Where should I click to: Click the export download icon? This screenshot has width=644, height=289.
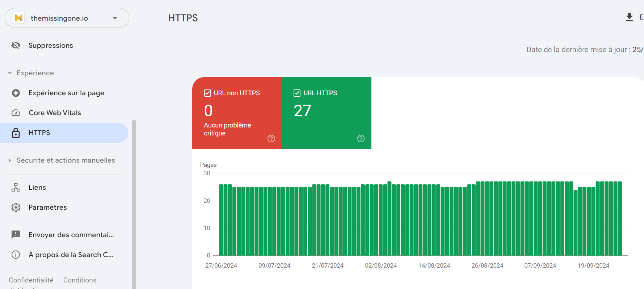[630, 17]
